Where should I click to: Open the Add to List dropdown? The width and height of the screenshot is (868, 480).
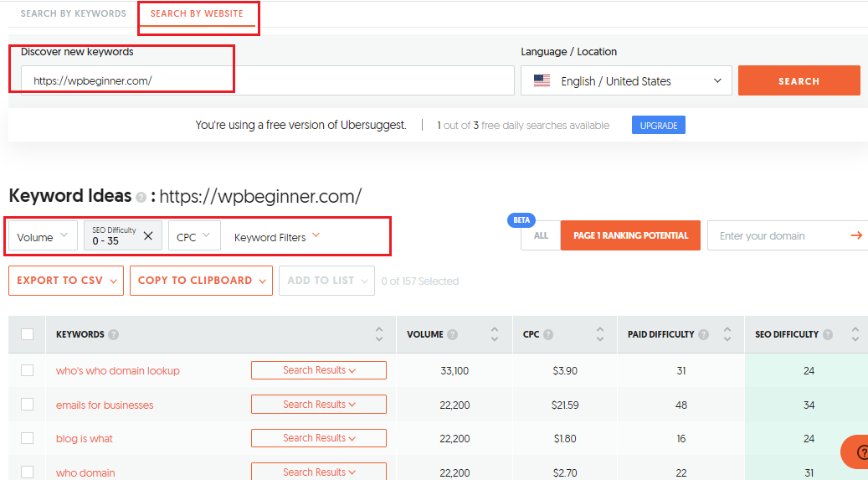point(326,281)
